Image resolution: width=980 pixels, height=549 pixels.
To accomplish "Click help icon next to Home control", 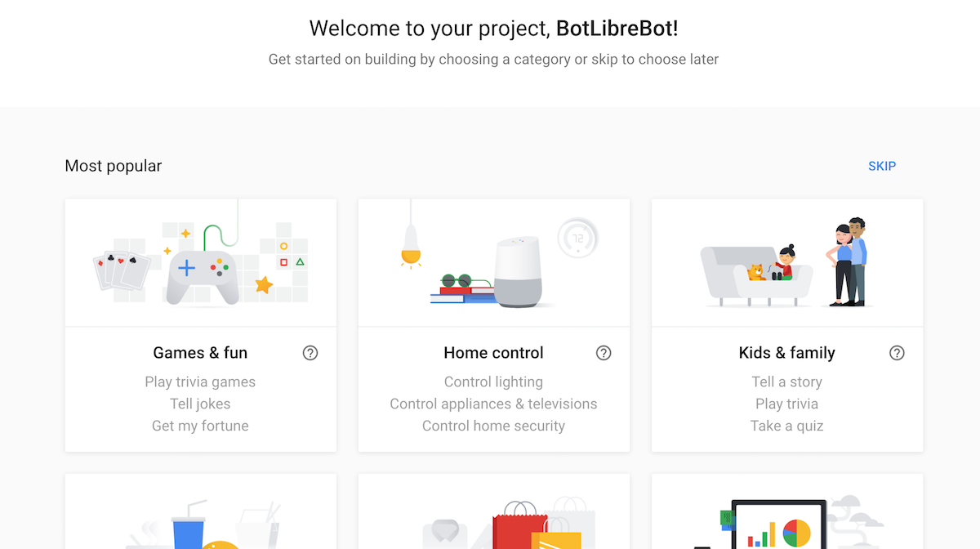I will pos(604,353).
